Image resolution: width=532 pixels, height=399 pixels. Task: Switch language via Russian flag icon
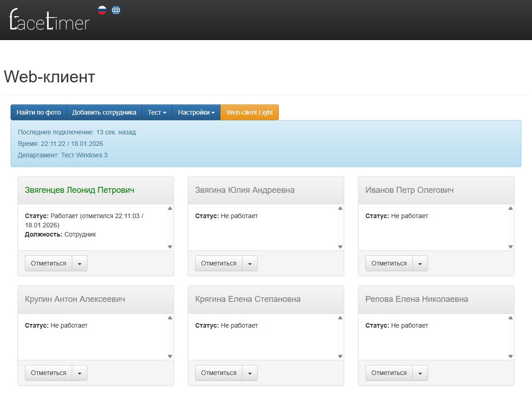coord(102,10)
